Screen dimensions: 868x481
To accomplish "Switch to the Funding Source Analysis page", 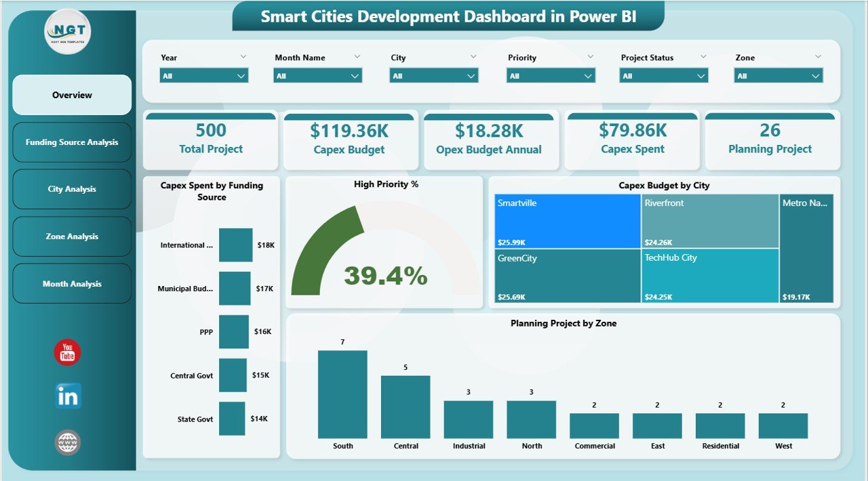I will 71,142.
